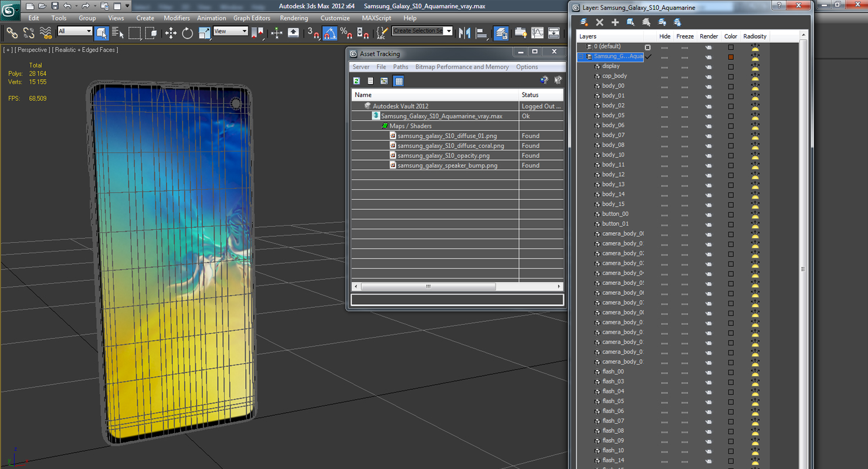Viewport: 868px width, 469px height.
Task: Open the Modifiers menu
Action: click(177, 18)
